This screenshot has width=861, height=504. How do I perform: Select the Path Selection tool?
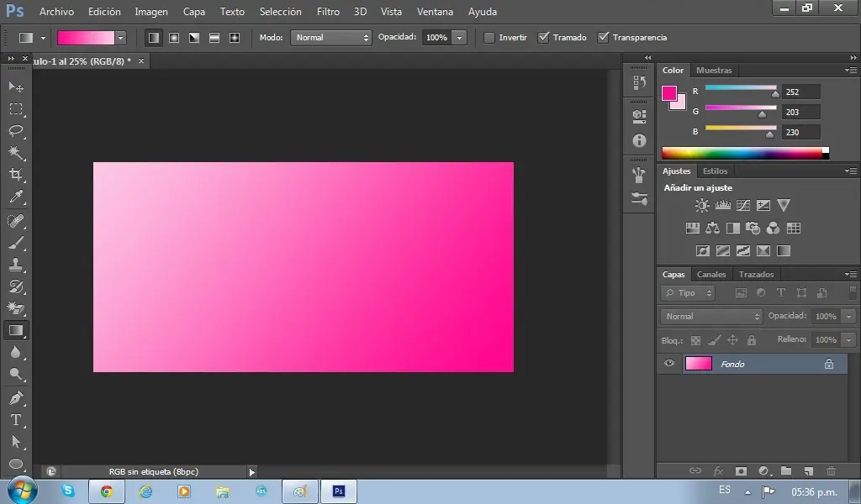16,442
